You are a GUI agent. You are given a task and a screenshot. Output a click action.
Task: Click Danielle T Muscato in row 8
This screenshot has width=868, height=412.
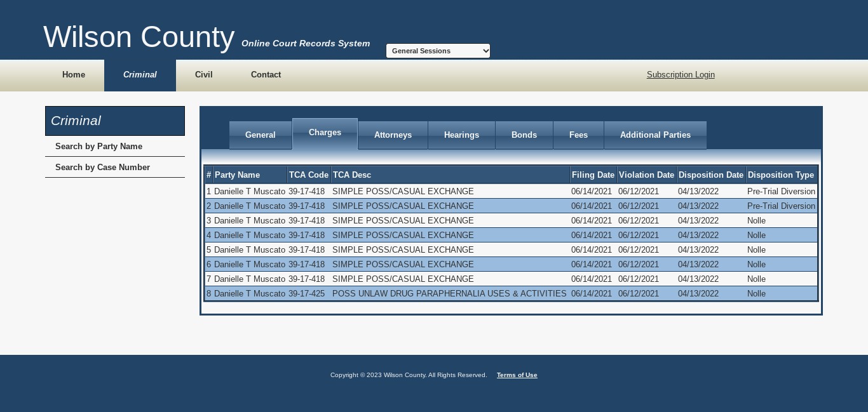pyautogui.click(x=250, y=294)
